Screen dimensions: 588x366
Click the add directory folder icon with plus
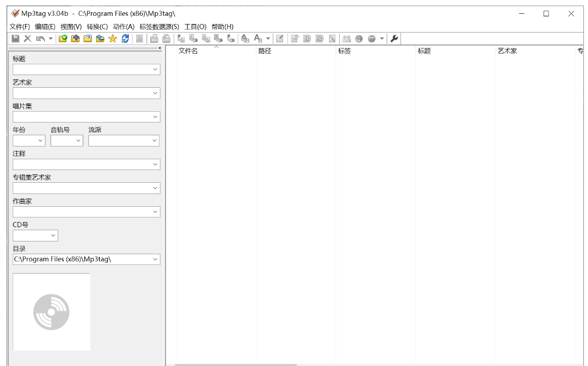point(75,39)
